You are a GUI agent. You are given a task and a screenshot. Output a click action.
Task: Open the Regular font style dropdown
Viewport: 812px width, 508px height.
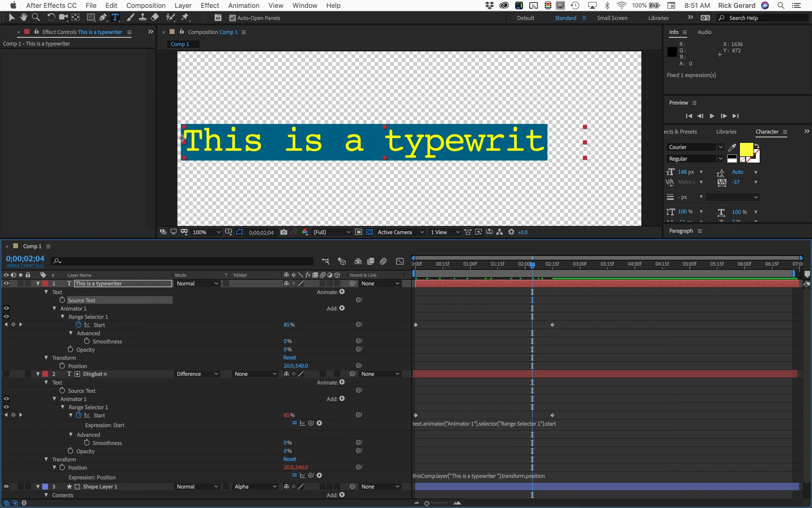coord(695,159)
